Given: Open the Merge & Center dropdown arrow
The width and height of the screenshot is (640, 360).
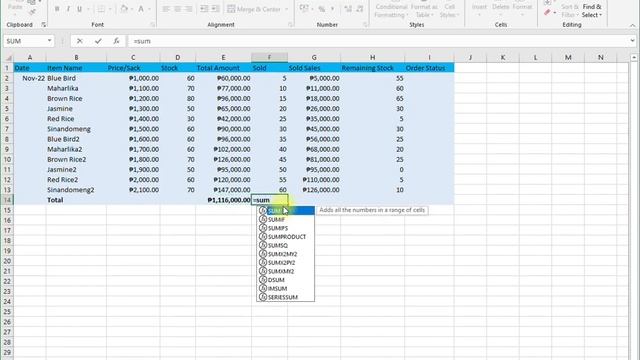Looking at the screenshot, I should 286,9.
